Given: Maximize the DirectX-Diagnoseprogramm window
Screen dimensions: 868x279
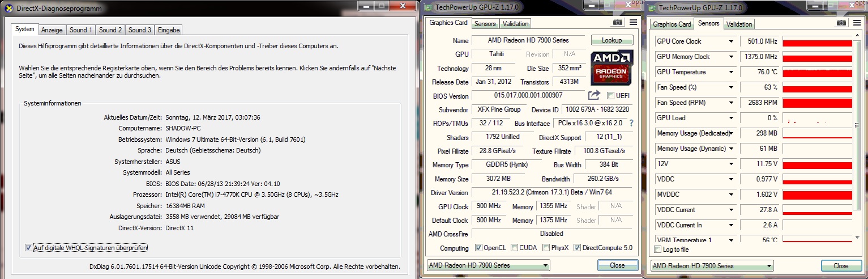Looking at the screenshot, I should [380, 5].
